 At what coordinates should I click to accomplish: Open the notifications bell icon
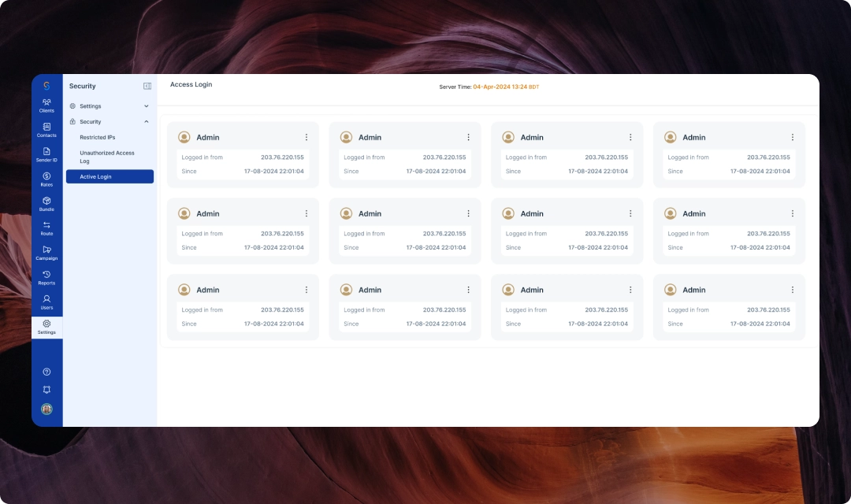tap(46, 390)
